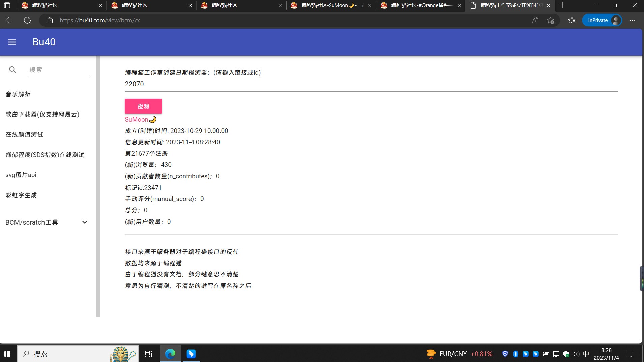Go to 抑郁程度(SDS指数)在线测试

pyautogui.click(x=45, y=155)
